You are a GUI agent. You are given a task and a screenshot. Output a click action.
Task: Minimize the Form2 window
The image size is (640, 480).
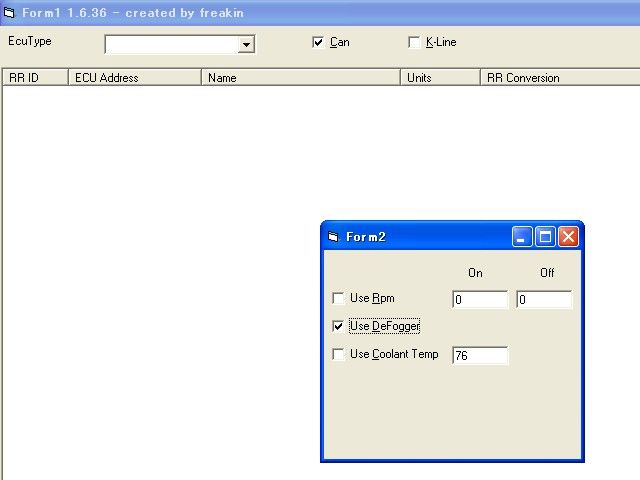point(522,237)
